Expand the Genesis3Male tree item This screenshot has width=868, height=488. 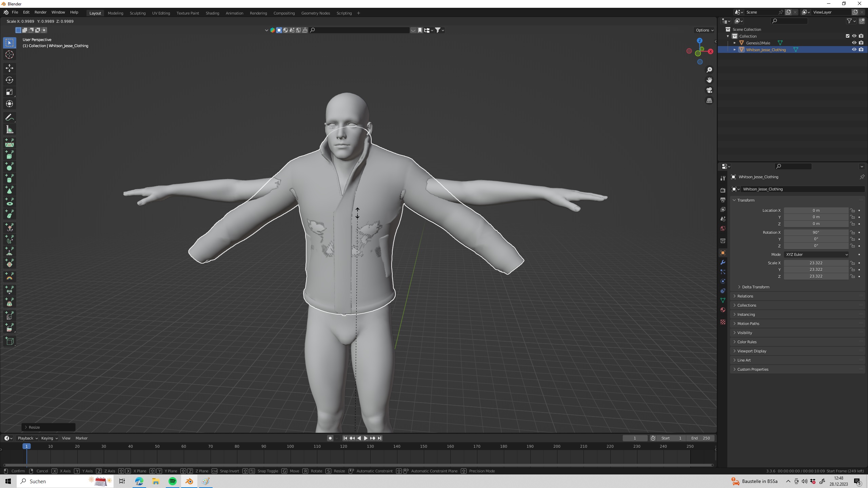click(735, 43)
